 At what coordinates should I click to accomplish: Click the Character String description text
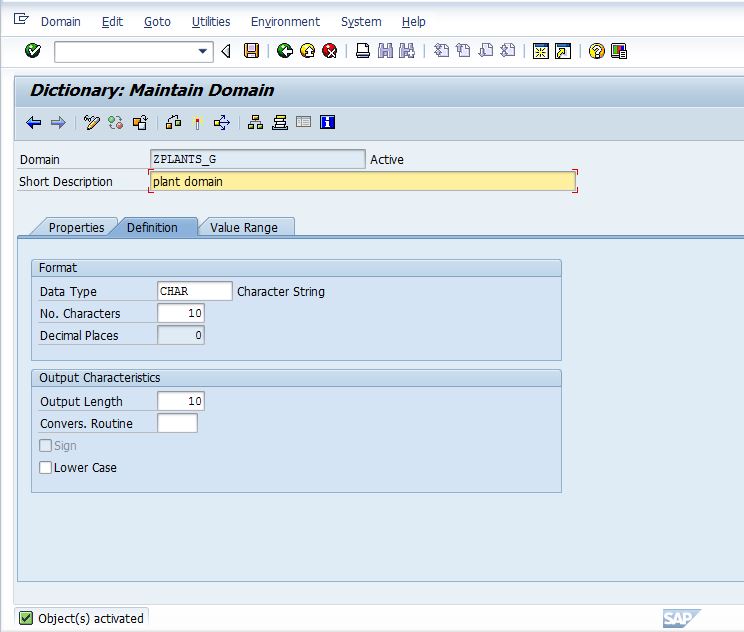pos(281,291)
